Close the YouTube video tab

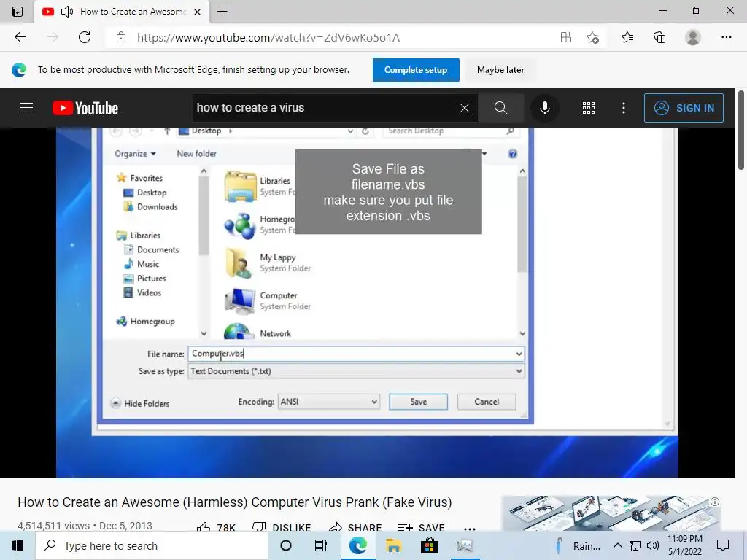(197, 12)
